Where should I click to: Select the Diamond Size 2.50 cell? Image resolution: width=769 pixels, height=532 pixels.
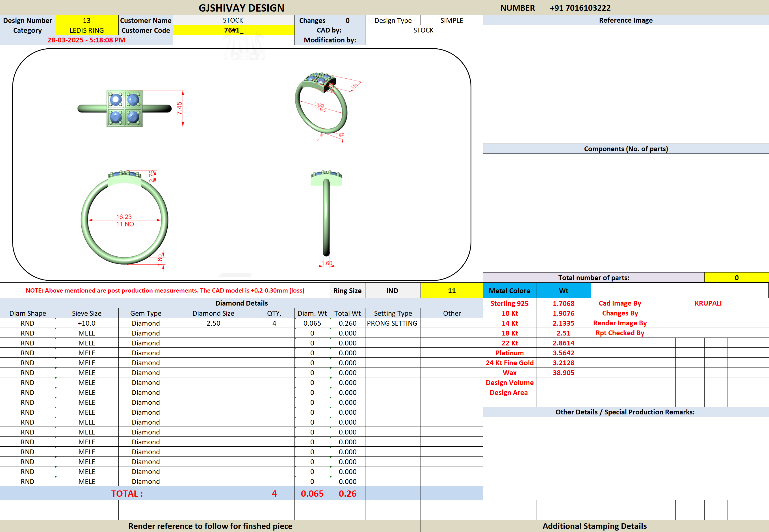pyautogui.click(x=213, y=323)
